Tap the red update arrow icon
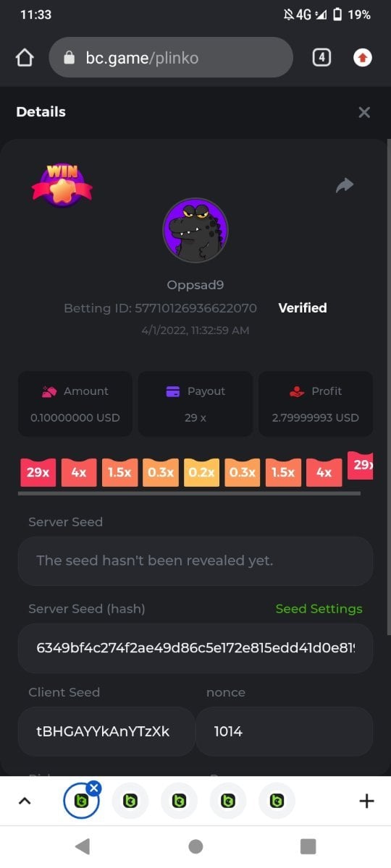 362,58
